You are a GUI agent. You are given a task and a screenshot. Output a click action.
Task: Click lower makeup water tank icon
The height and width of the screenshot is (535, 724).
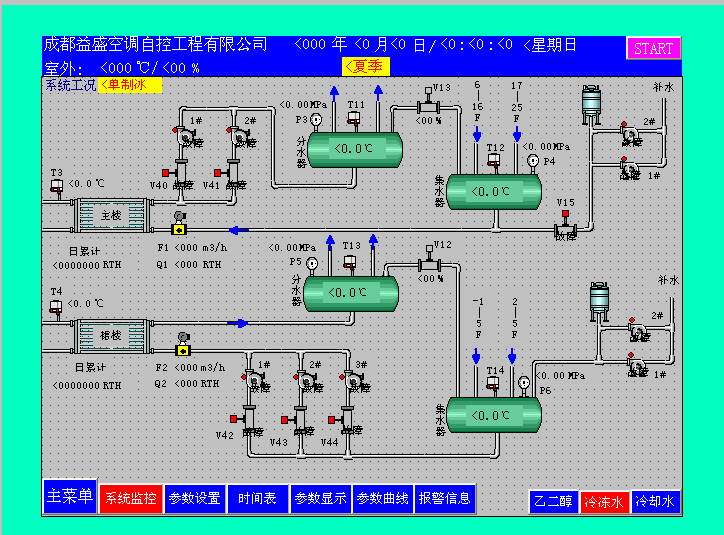(599, 302)
